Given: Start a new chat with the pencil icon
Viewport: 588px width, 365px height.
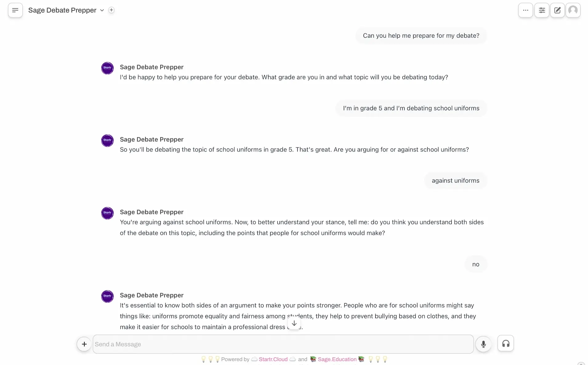Looking at the screenshot, I should (557, 10).
